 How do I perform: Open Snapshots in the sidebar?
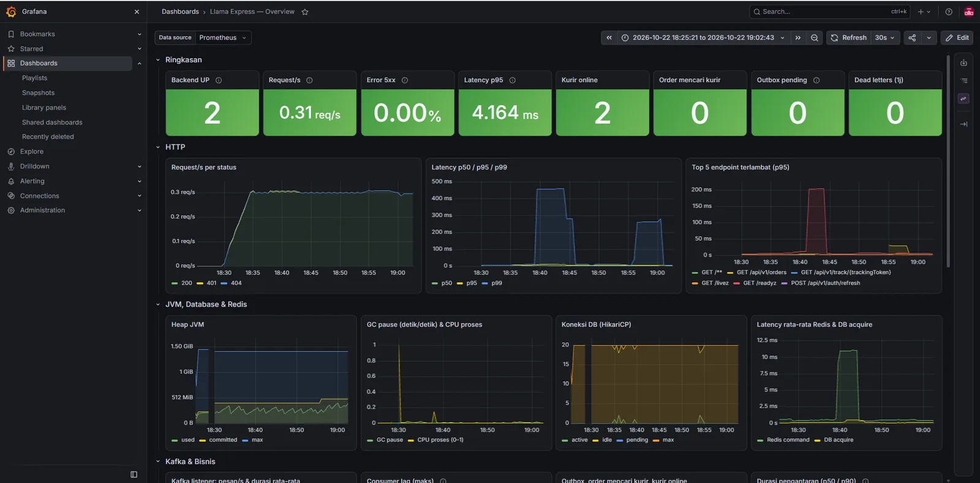coord(38,93)
